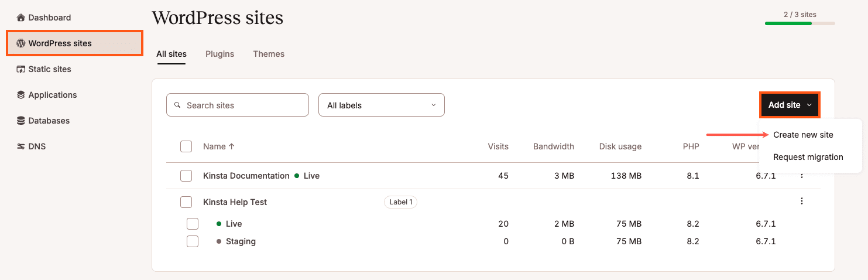Collapse the Add site dropdown button
This screenshot has width=868, height=280.
tap(790, 105)
